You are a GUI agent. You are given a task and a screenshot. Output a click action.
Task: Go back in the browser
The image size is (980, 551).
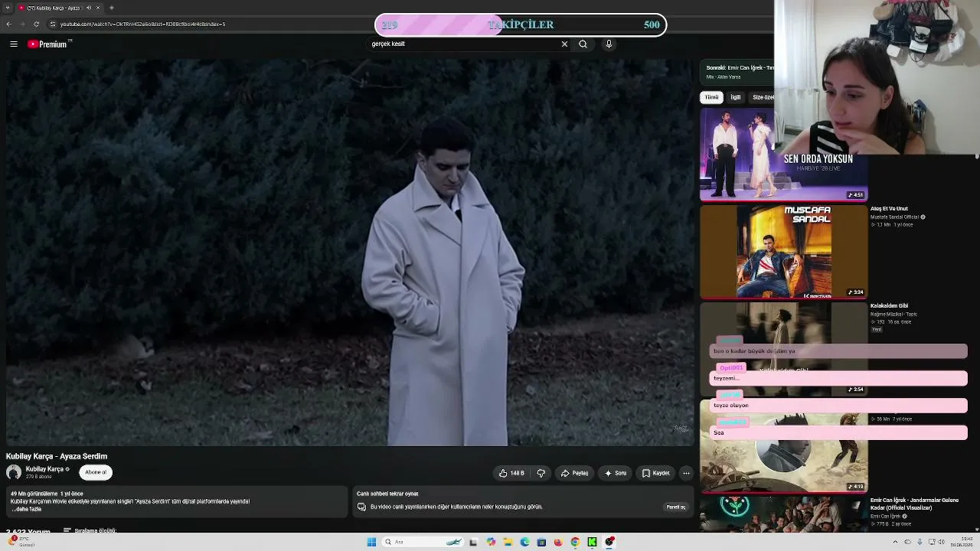(x=9, y=24)
